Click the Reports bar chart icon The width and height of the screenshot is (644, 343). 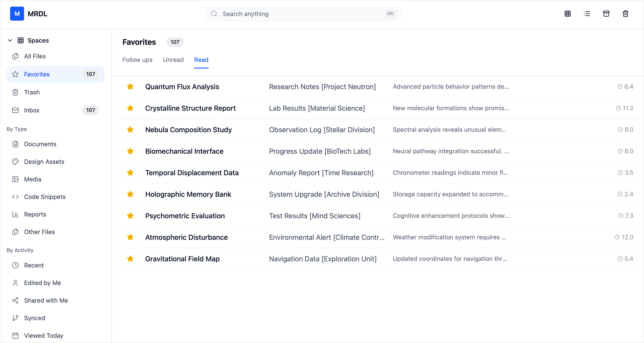[15, 214]
